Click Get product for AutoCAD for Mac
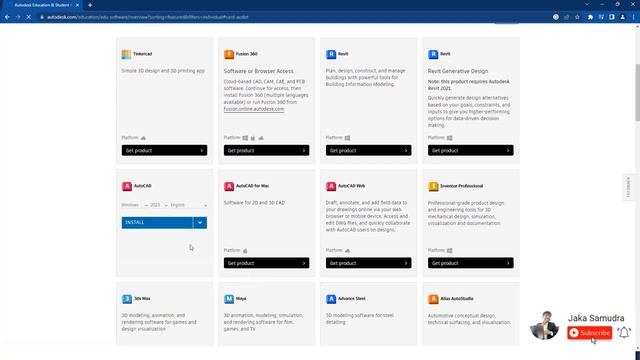Viewport: 640px width, 360px height. coord(266,263)
